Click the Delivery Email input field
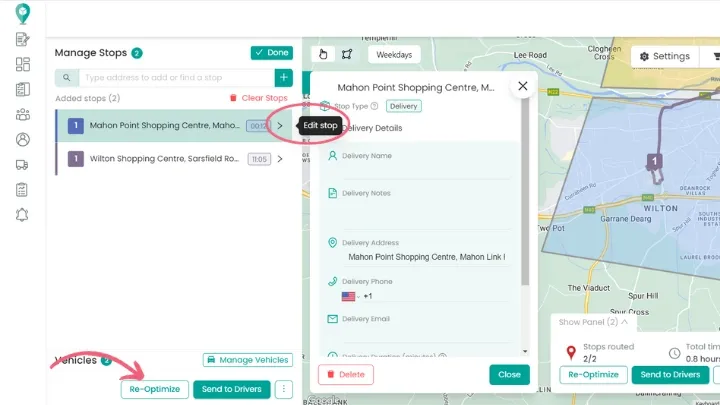The width and height of the screenshot is (720, 405). click(x=427, y=334)
